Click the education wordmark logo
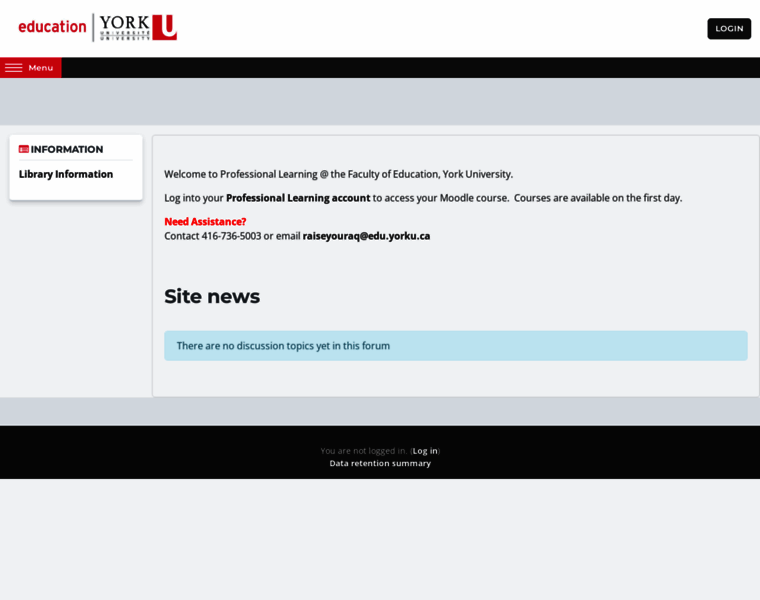 (52, 27)
